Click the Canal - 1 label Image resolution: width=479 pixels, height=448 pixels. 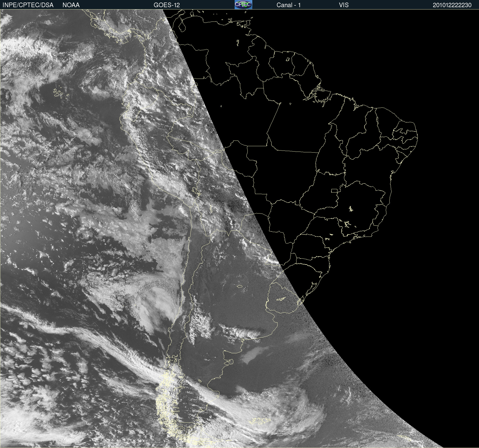(289, 5)
